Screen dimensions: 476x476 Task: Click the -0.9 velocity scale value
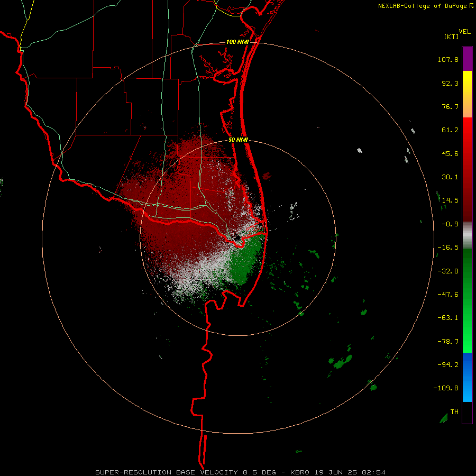tap(450, 224)
